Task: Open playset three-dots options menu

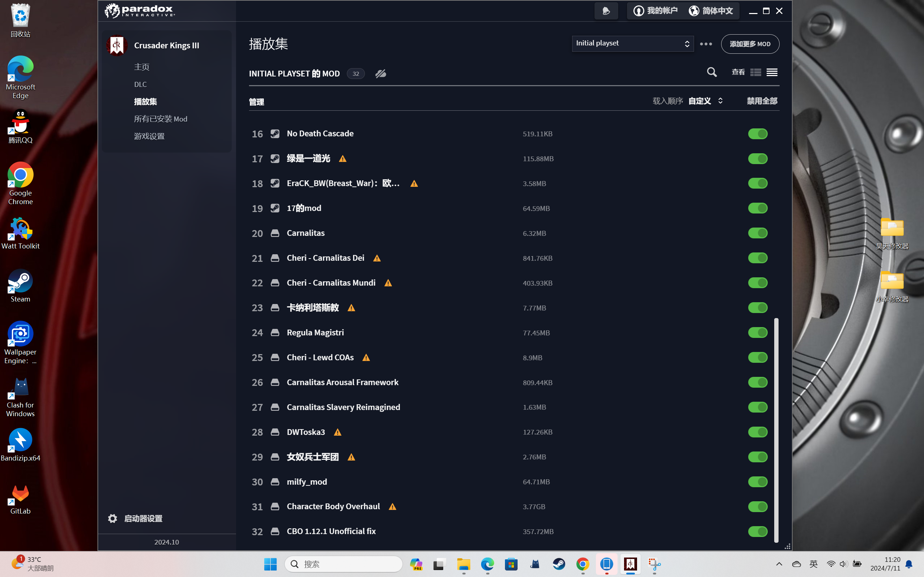Action: coord(706,44)
